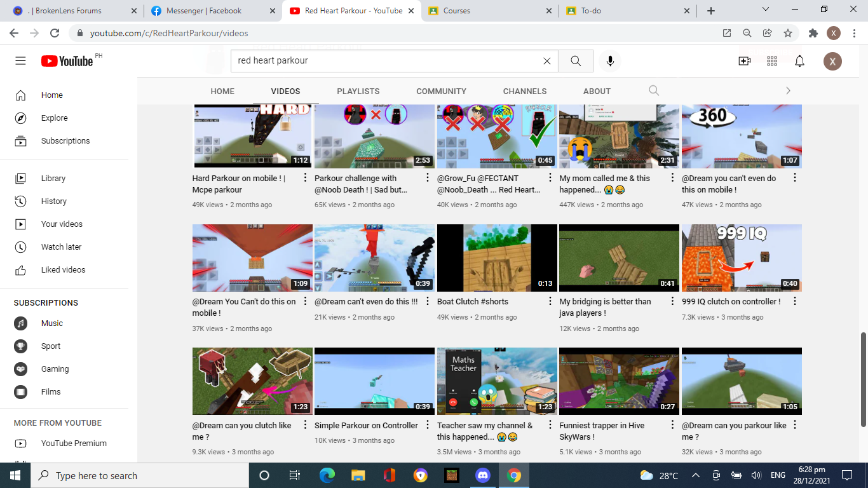Open more options for Hard Parkour on mobile
The width and height of the screenshot is (868, 488).
pos(305,178)
